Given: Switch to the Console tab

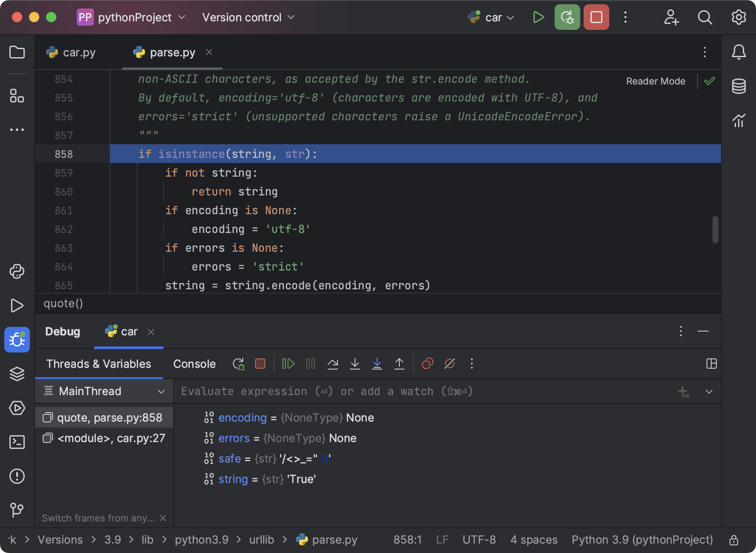Looking at the screenshot, I should click(194, 364).
